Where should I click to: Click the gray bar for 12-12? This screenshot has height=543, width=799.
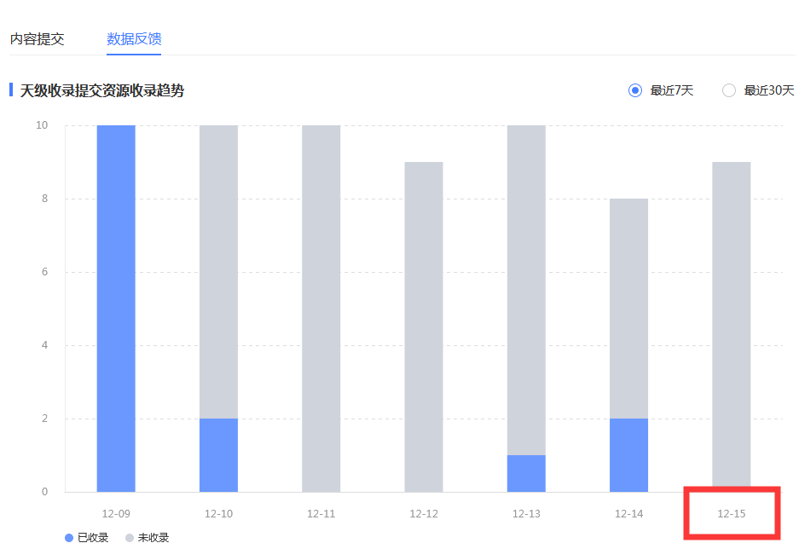tap(424, 327)
